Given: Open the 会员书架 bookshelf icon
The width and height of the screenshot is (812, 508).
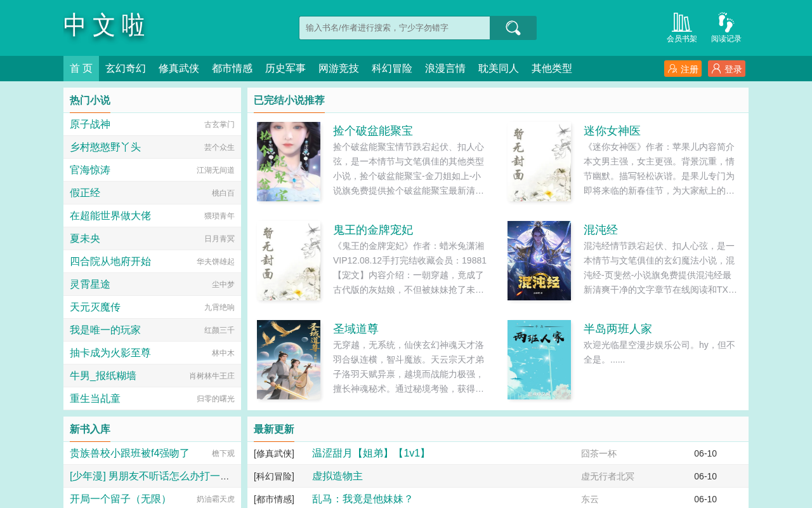Looking at the screenshot, I should pyautogui.click(x=682, y=28).
